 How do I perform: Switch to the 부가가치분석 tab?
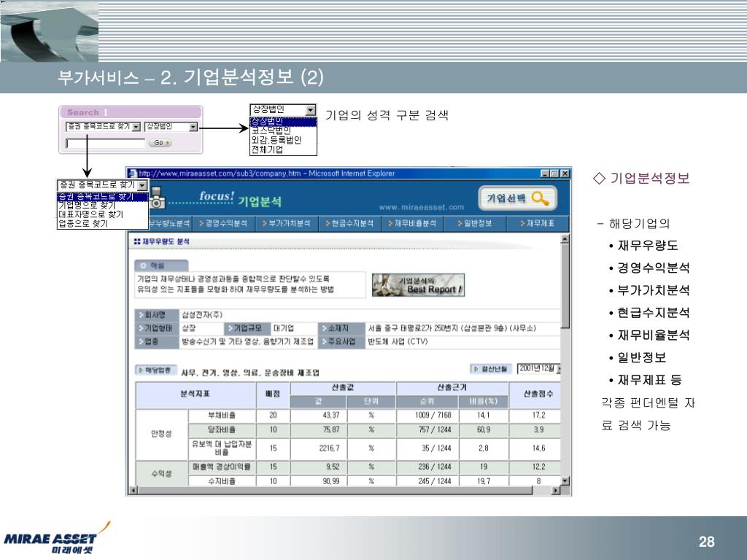tap(286, 223)
